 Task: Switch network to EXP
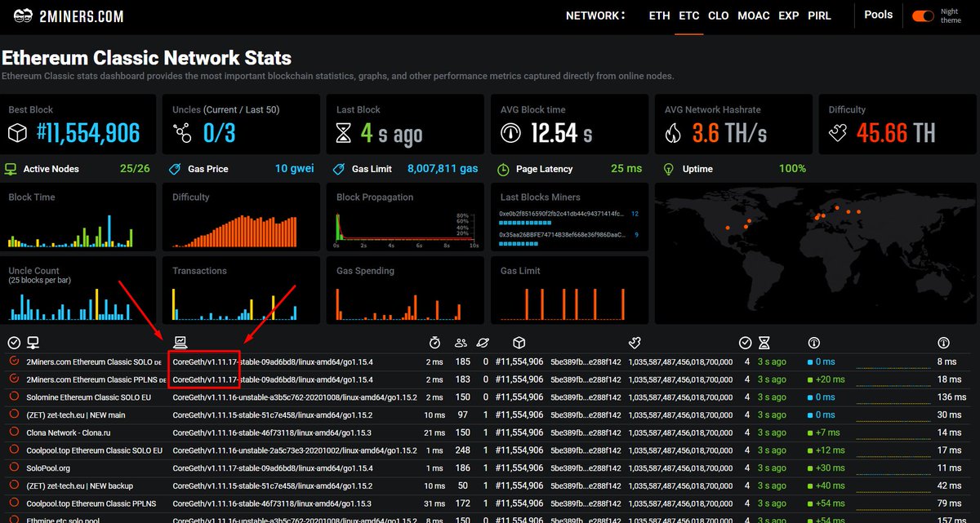(788, 16)
